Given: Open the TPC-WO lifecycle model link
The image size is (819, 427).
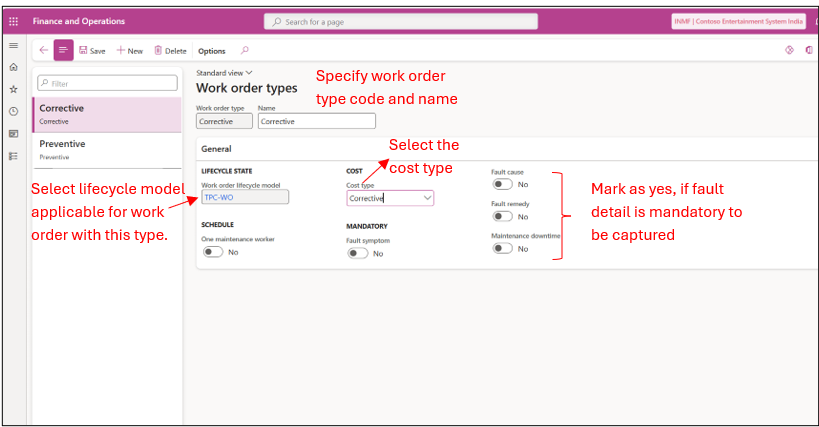Looking at the screenshot, I should click(219, 197).
